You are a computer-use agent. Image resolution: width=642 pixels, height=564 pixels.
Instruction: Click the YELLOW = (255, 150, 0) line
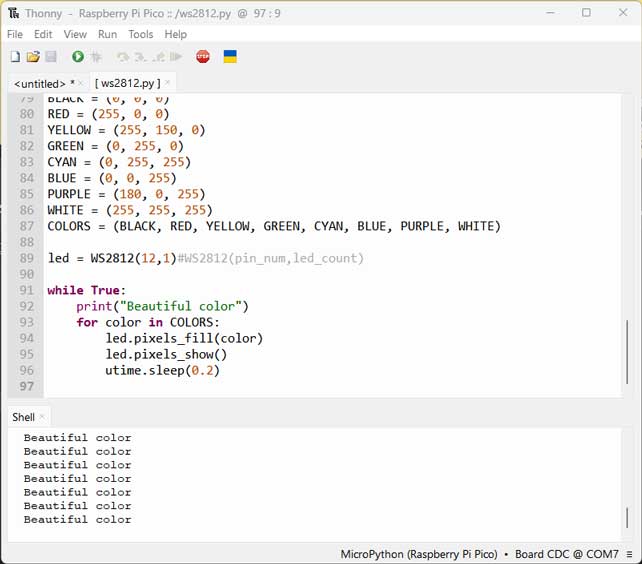click(x=126, y=130)
